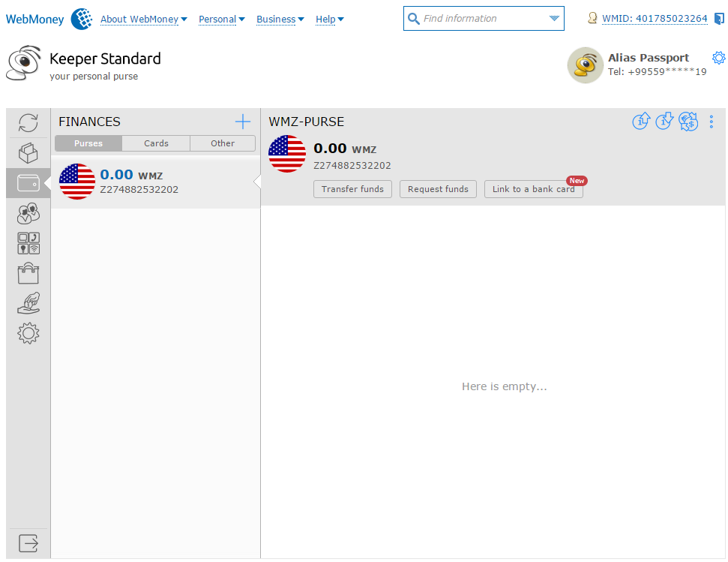
Task: Click the red New badge
Action: (x=577, y=181)
